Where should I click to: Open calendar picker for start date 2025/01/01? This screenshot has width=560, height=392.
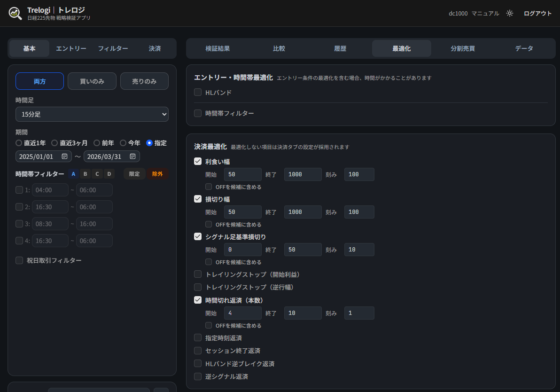click(65, 157)
